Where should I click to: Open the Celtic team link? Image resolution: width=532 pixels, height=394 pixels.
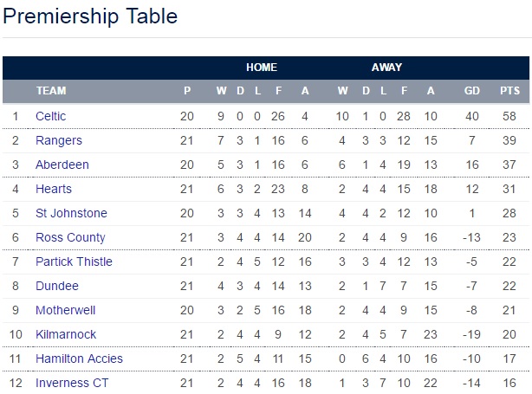tap(51, 116)
